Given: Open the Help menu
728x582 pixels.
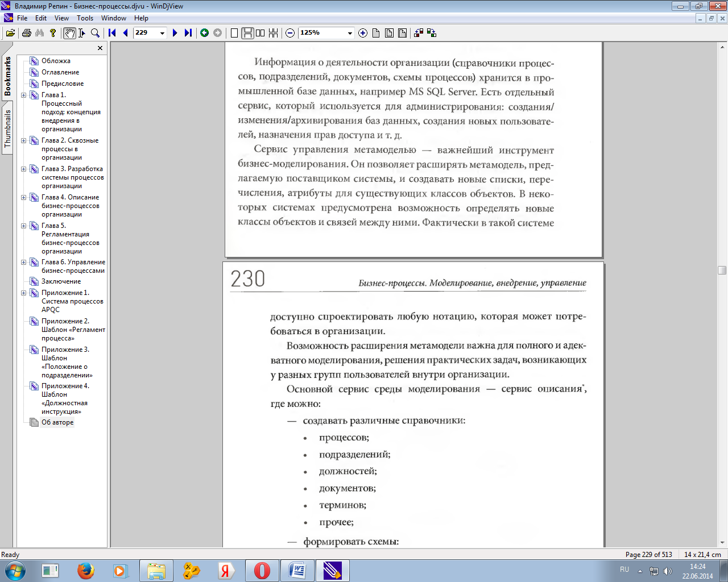Looking at the screenshot, I should (141, 18).
